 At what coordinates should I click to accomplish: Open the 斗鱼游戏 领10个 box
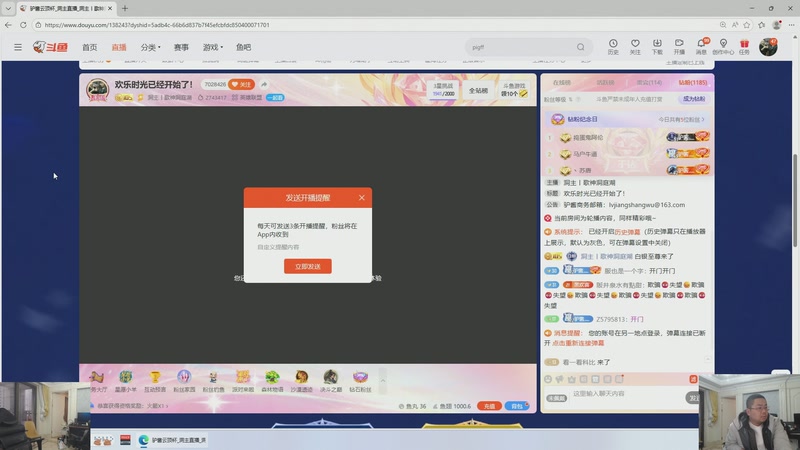pos(514,90)
